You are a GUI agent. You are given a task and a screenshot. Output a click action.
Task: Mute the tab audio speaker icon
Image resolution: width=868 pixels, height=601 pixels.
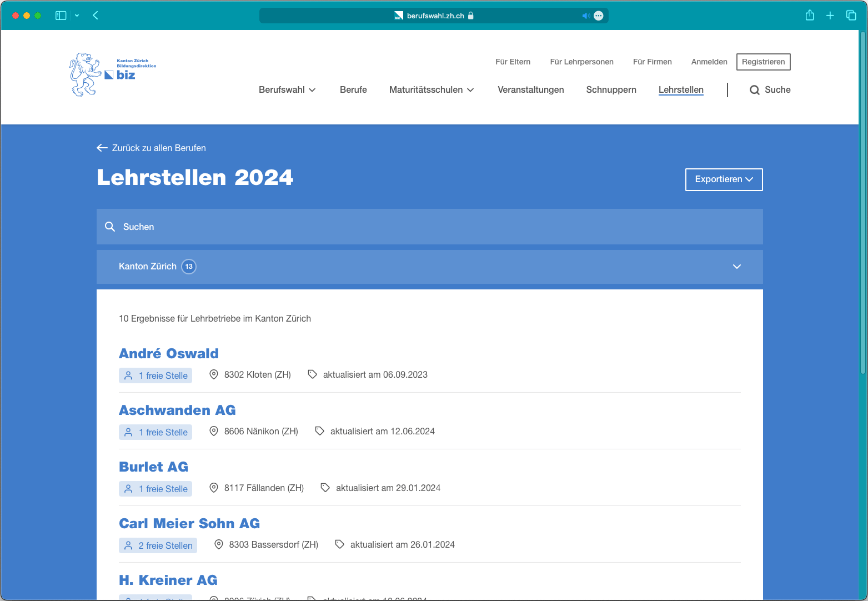point(585,16)
